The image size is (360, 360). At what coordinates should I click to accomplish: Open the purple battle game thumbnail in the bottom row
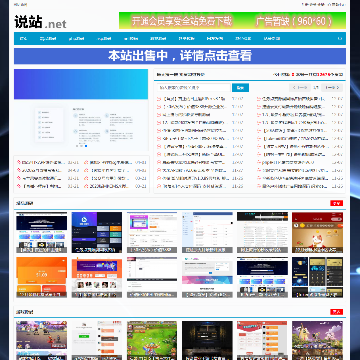click(42, 340)
